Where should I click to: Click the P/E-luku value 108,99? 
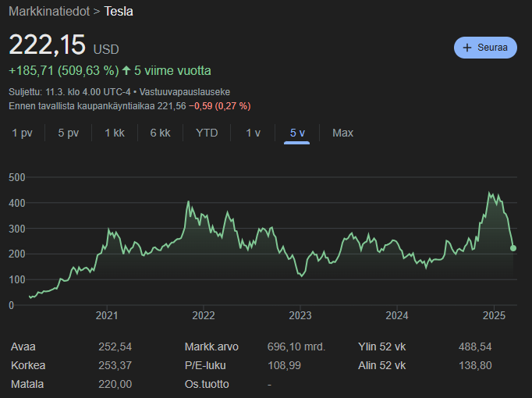(x=284, y=365)
